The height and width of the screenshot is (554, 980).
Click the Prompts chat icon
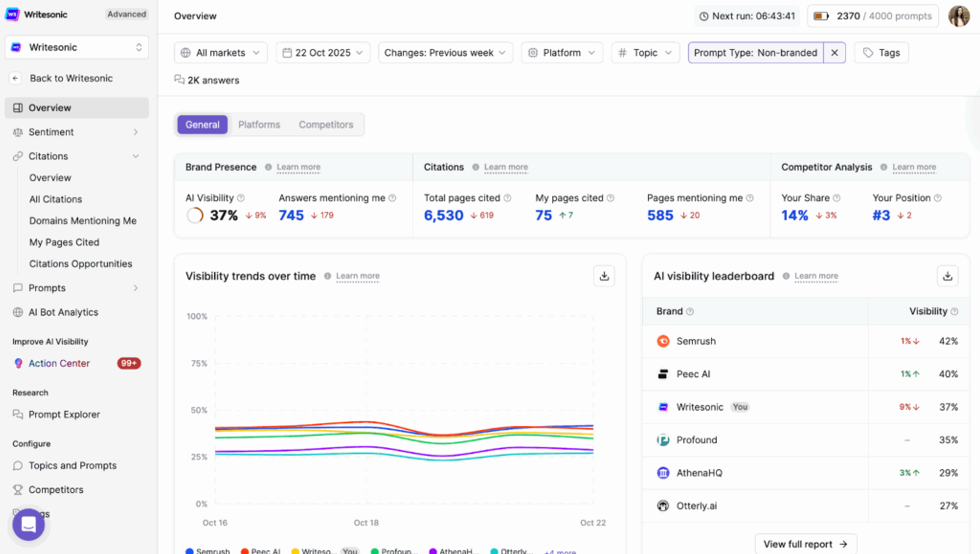(18, 288)
